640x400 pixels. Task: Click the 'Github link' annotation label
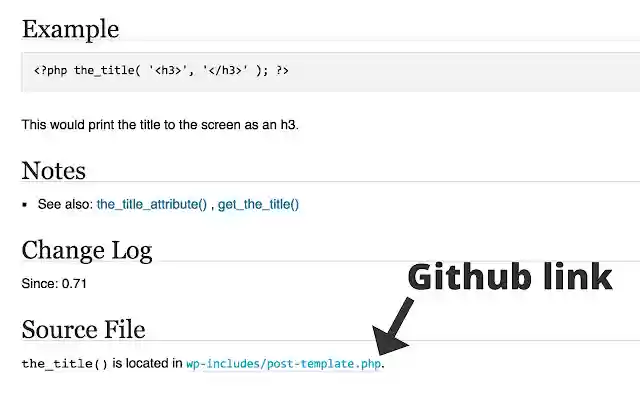509,276
